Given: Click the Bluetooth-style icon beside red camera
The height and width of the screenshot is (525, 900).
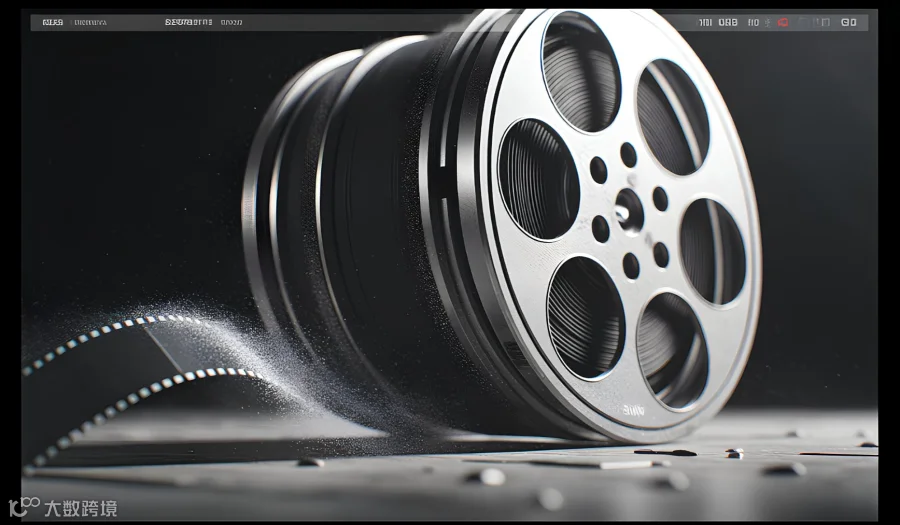Looking at the screenshot, I should 768,22.
